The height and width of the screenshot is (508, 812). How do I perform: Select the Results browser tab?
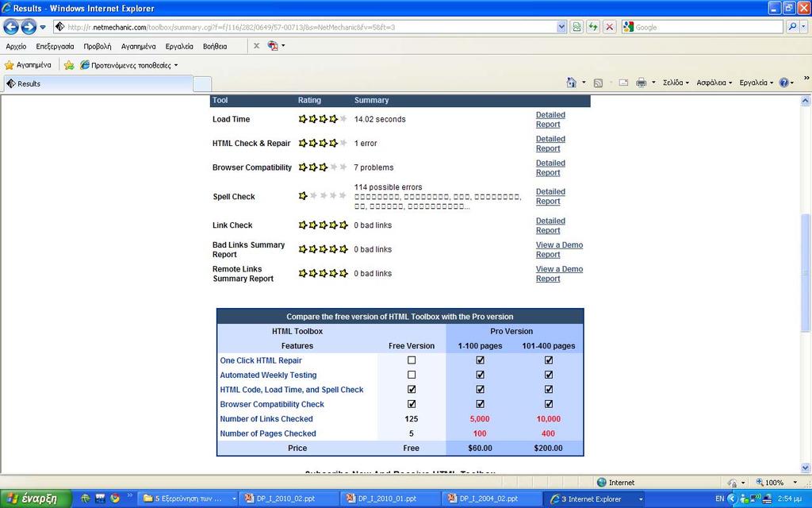tap(98, 83)
